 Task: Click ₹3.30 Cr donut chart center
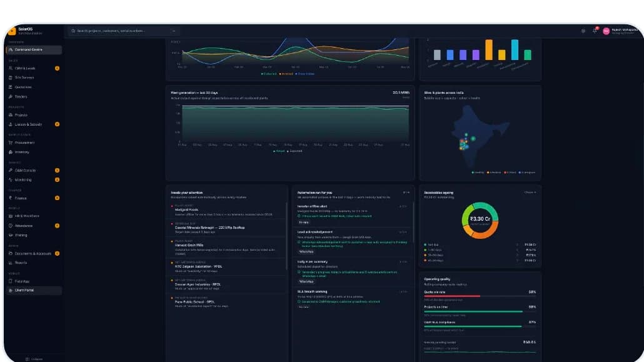click(480, 220)
